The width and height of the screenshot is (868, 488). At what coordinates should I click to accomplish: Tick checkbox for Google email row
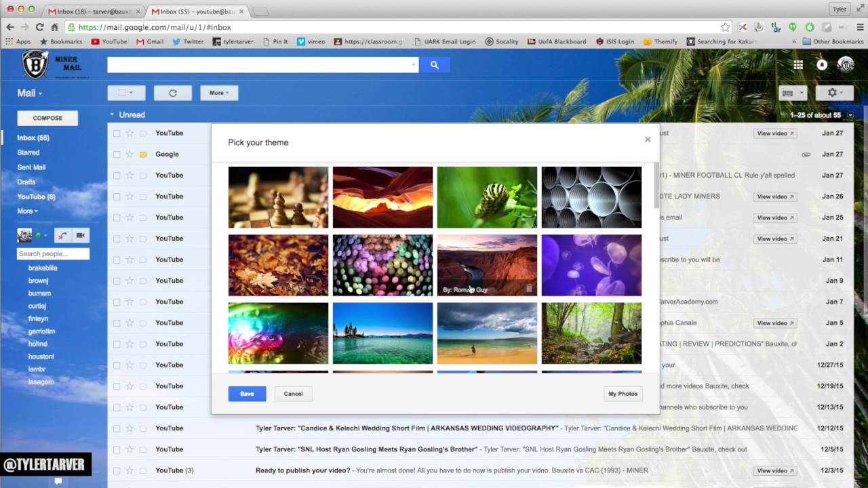click(x=117, y=154)
